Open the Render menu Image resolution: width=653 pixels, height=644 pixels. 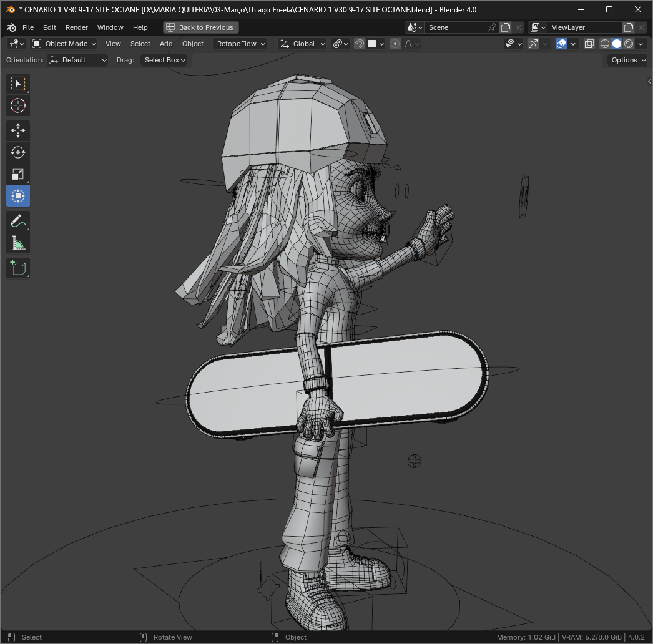coord(77,27)
